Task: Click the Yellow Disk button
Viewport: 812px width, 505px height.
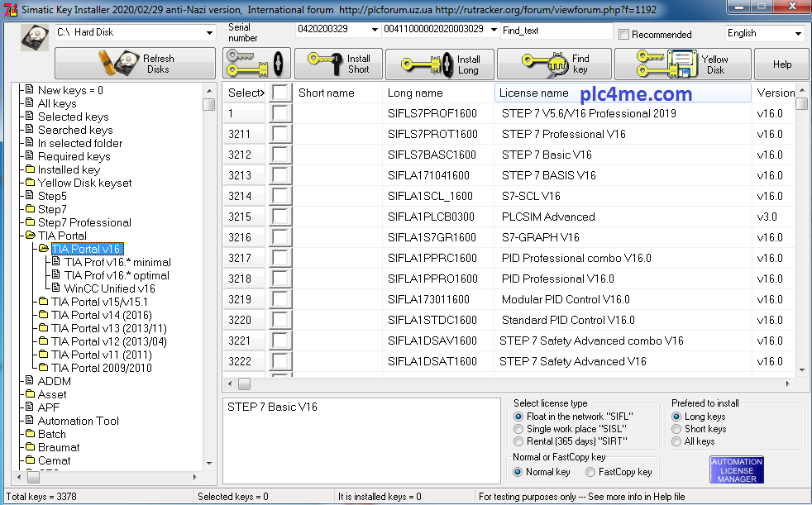Action: [693, 64]
